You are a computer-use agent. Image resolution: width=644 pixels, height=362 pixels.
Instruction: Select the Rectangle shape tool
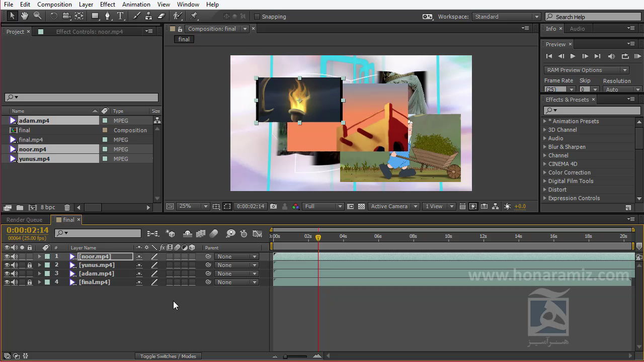point(95,16)
